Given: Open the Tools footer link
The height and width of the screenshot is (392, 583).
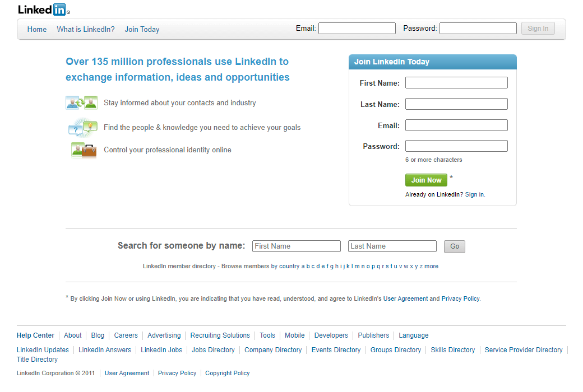Looking at the screenshot, I should click(x=267, y=335).
